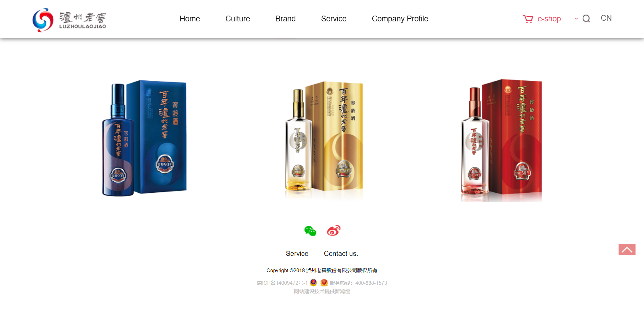The width and height of the screenshot is (644, 318).
Task: Click the e-shop link
Action: (549, 19)
